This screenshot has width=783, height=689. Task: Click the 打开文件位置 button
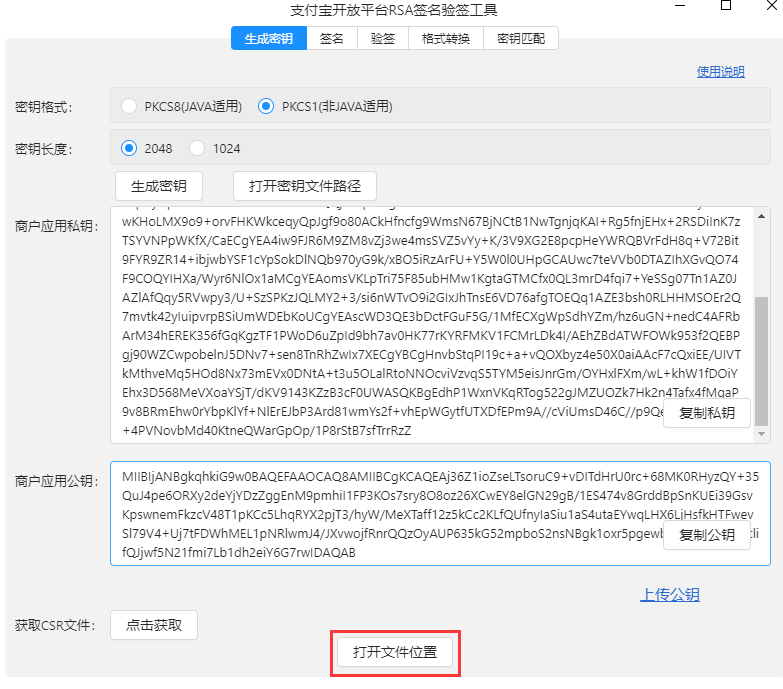395,652
